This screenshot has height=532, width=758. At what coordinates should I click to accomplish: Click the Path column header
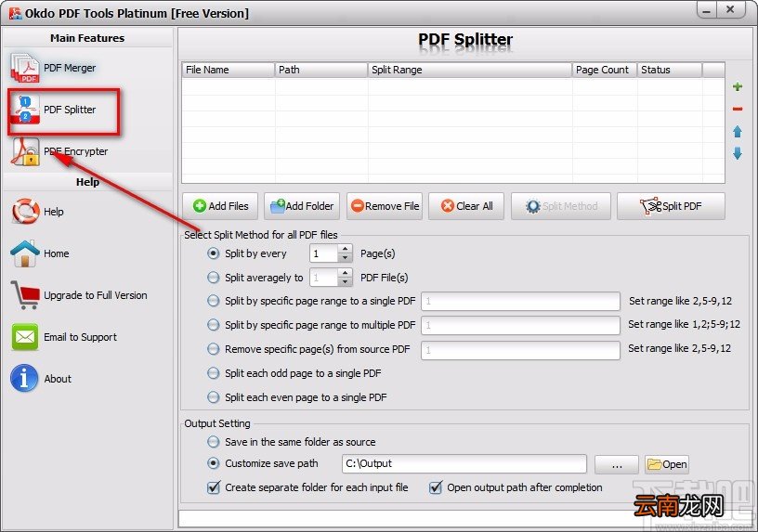321,70
